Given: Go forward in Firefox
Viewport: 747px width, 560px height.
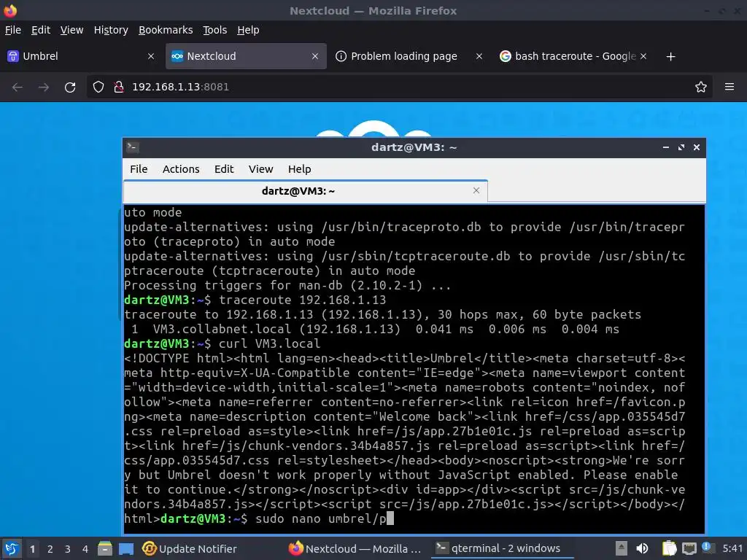Looking at the screenshot, I should pyautogui.click(x=43, y=87).
